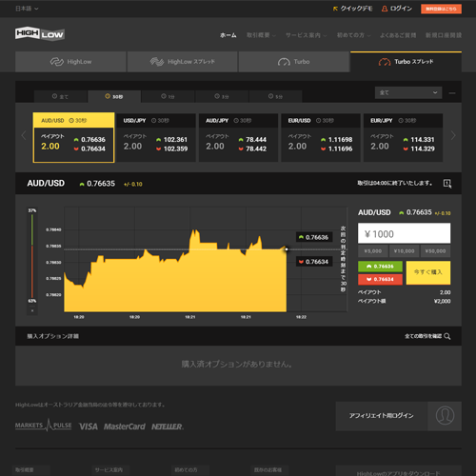Show previous asset cards with left arrow
The height and width of the screenshot is (476, 476).
tap(24, 136)
